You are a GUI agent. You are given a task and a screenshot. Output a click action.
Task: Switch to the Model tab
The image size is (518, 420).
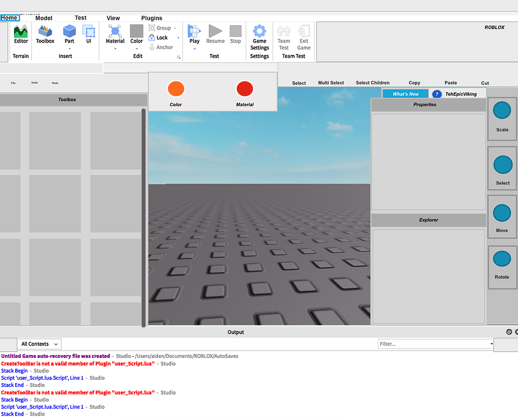click(44, 18)
